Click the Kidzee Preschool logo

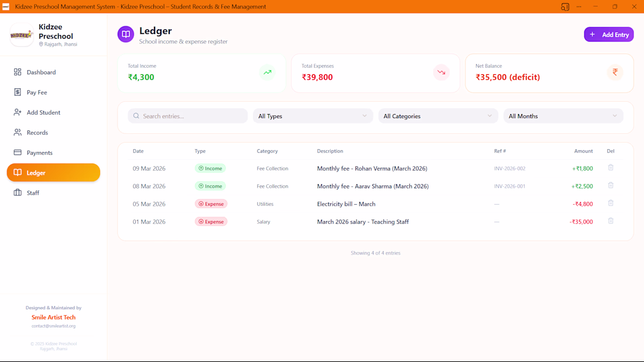[x=21, y=35]
